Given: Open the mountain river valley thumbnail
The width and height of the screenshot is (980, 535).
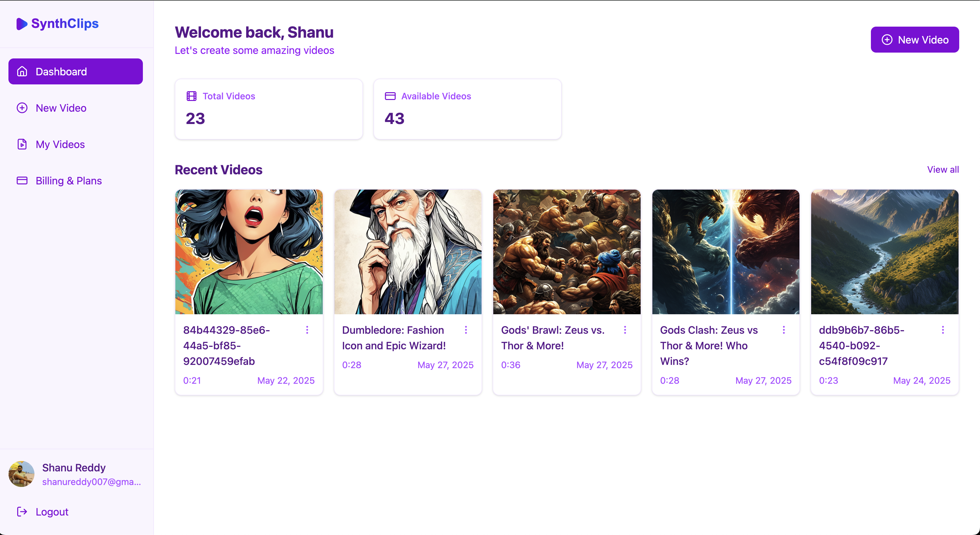Looking at the screenshot, I should pyautogui.click(x=885, y=252).
